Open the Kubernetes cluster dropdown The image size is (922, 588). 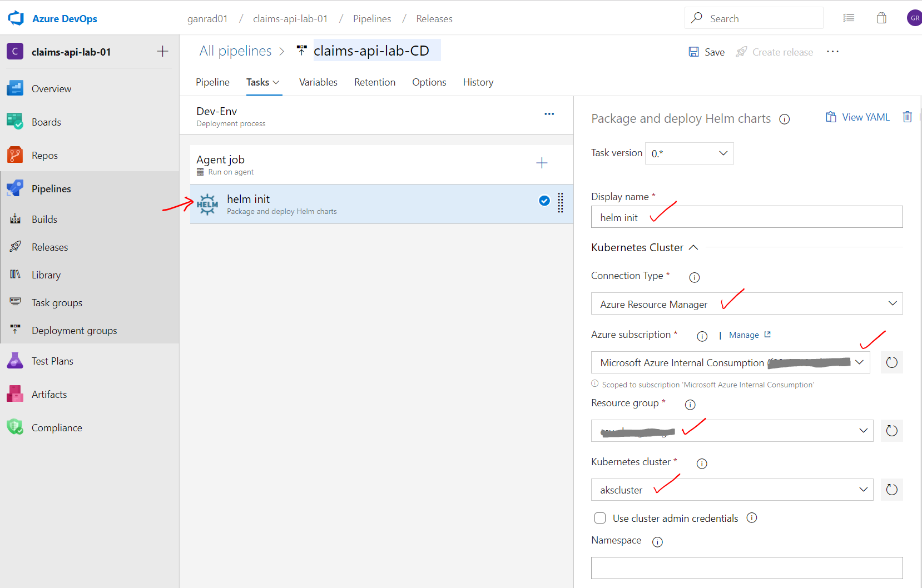point(732,490)
